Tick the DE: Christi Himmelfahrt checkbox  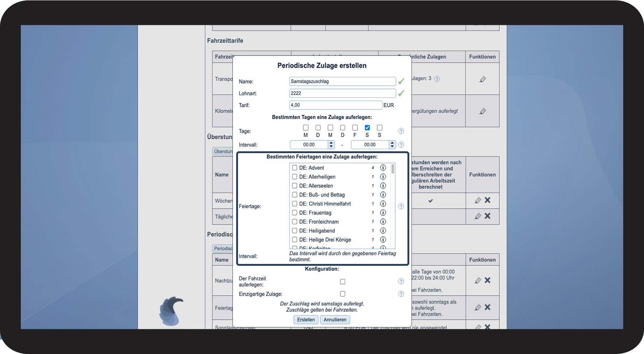point(294,204)
